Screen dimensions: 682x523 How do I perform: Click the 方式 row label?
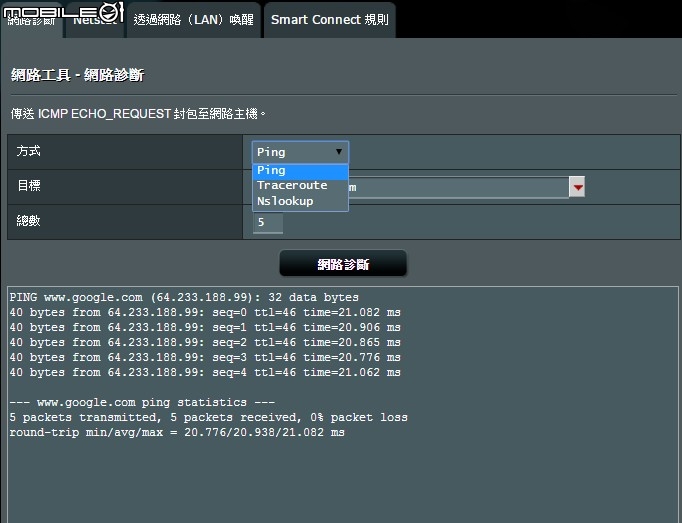pyautogui.click(x=28, y=151)
